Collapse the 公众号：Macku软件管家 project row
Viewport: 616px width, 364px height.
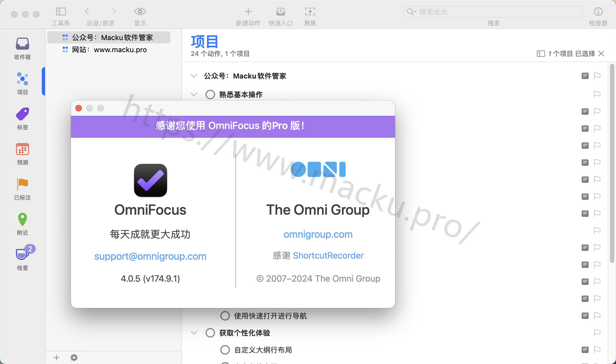click(194, 76)
